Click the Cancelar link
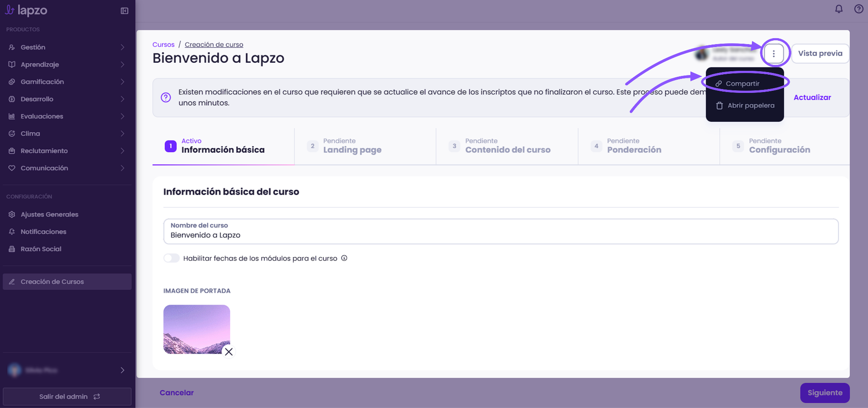The image size is (868, 408). coord(177,393)
